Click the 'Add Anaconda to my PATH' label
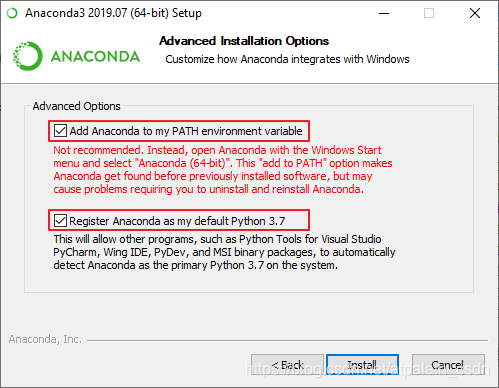Viewport: 499px width, 388px height. [x=186, y=131]
